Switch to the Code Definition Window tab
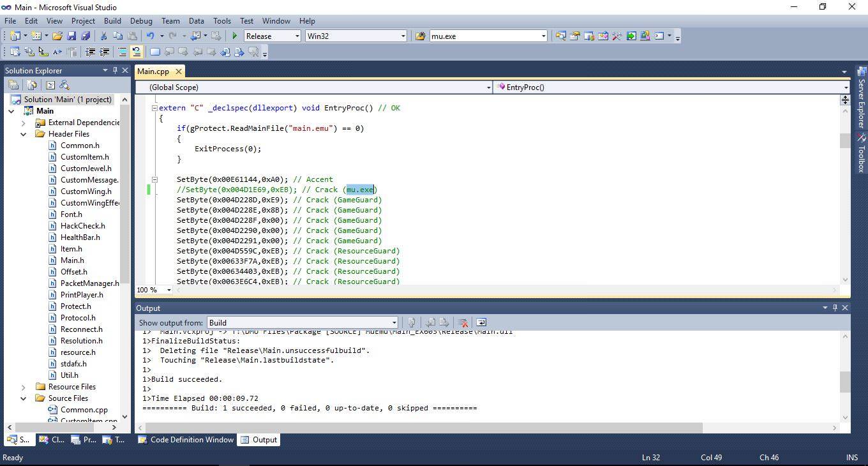This screenshot has height=466, width=868. coord(185,440)
